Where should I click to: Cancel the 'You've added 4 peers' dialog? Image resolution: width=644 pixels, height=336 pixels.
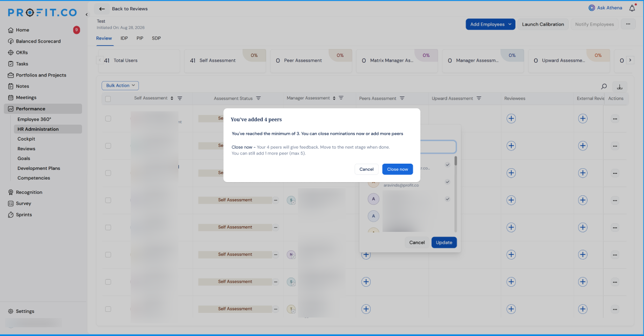click(367, 169)
